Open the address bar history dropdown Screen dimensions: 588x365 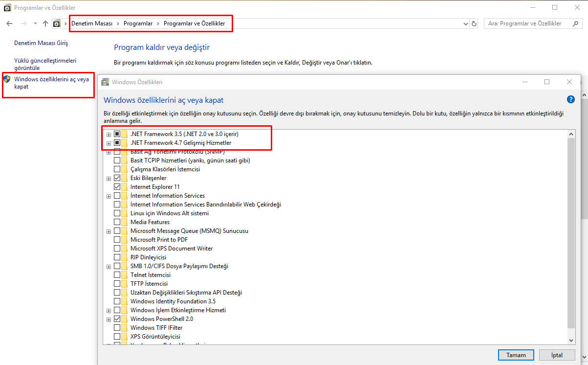tap(465, 23)
